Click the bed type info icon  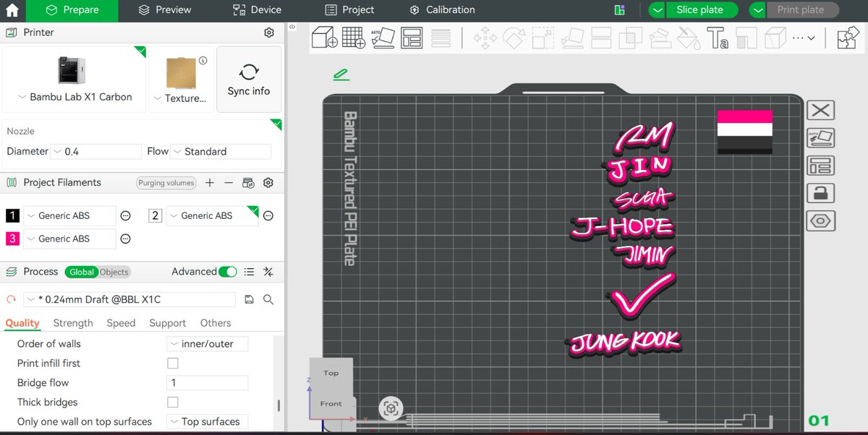point(203,61)
